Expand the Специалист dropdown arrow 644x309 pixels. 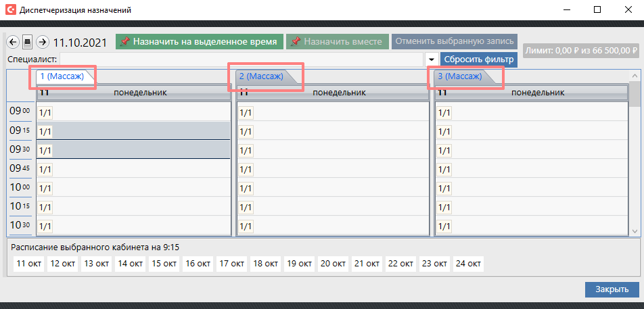(x=432, y=60)
